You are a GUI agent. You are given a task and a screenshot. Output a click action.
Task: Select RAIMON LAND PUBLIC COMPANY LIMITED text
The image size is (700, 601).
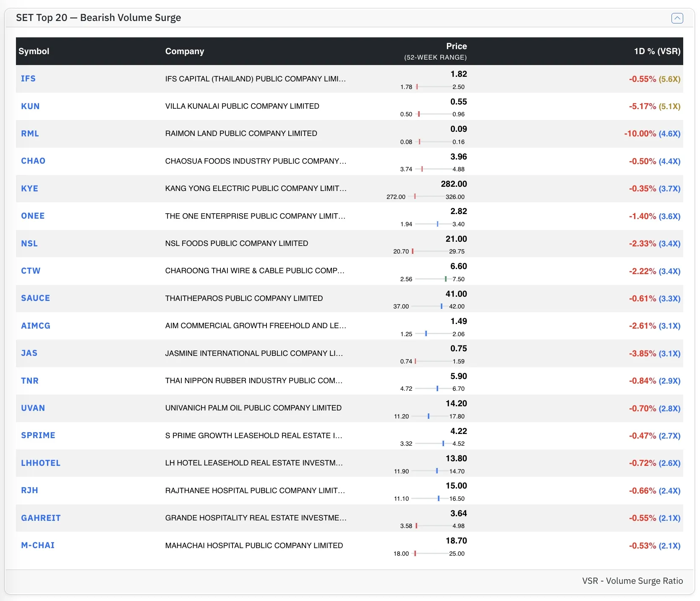pyautogui.click(x=241, y=133)
